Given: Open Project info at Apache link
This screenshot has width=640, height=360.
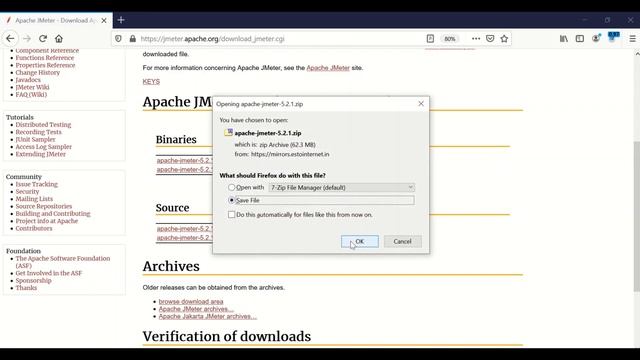Looking at the screenshot, I should 47,221.
